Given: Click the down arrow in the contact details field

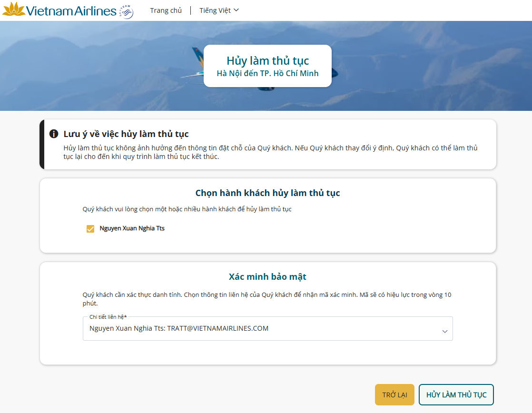Looking at the screenshot, I should tap(444, 331).
